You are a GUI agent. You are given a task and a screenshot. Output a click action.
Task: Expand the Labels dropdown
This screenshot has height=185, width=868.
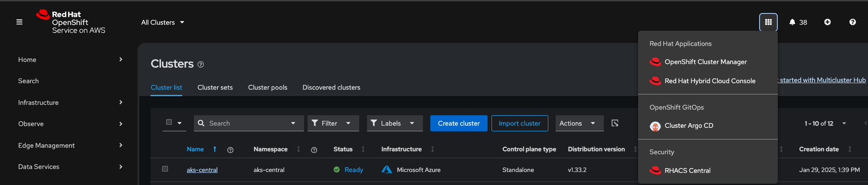(x=394, y=123)
